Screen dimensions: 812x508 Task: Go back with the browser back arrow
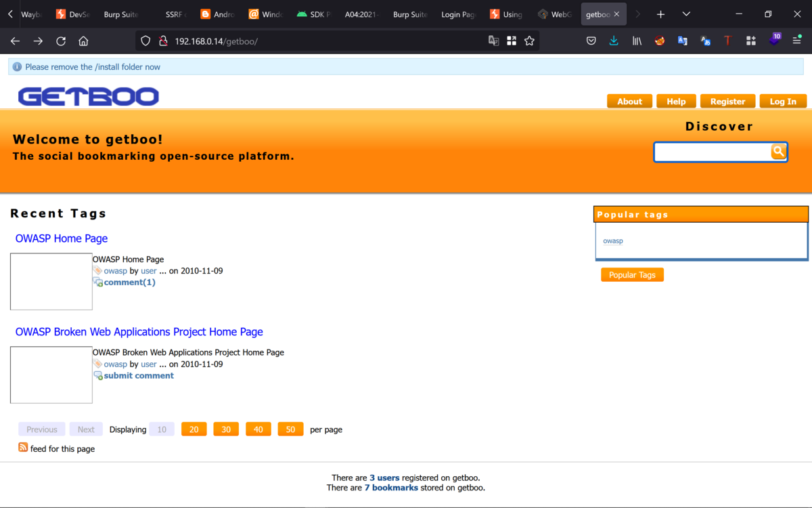(15, 41)
